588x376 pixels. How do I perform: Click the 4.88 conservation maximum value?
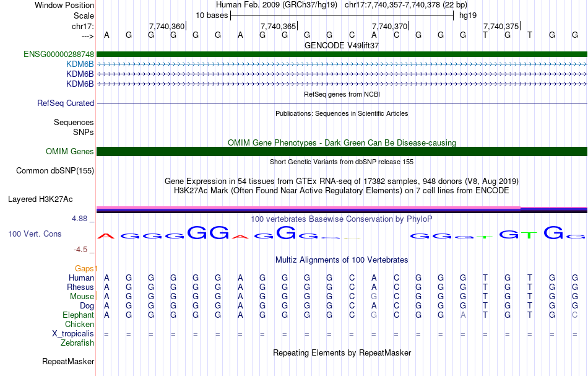[79, 219]
